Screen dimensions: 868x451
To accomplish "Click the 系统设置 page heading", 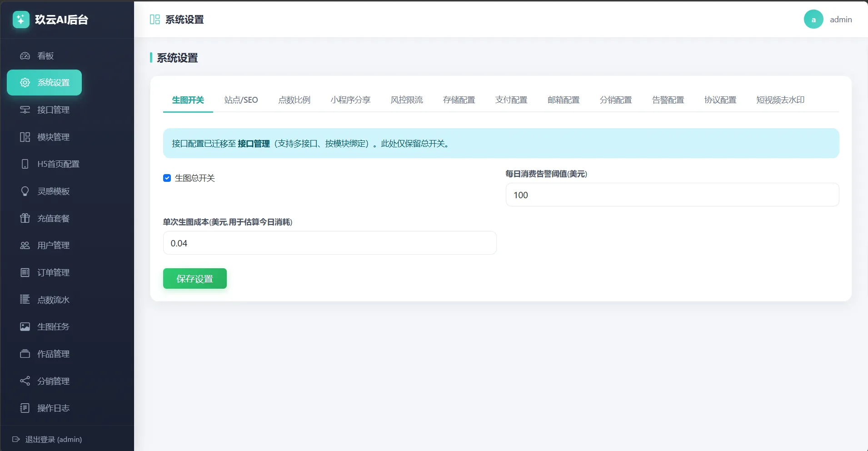I will pyautogui.click(x=177, y=58).
